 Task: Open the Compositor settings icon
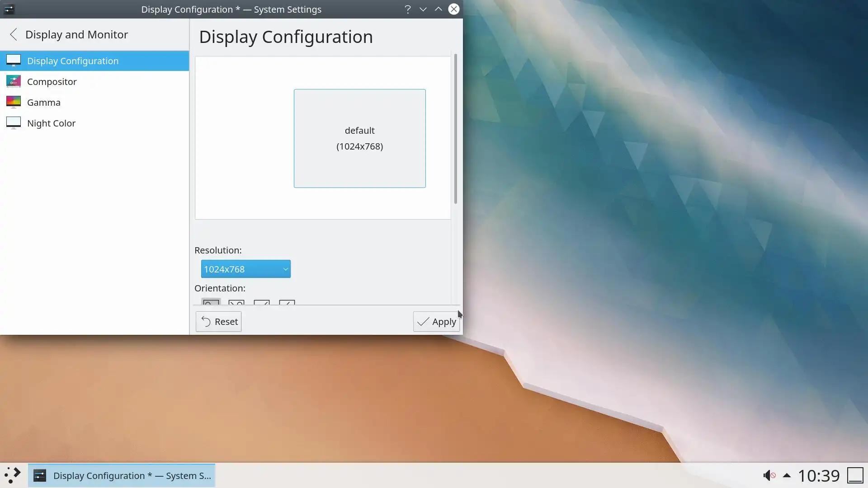pos(14,81)
